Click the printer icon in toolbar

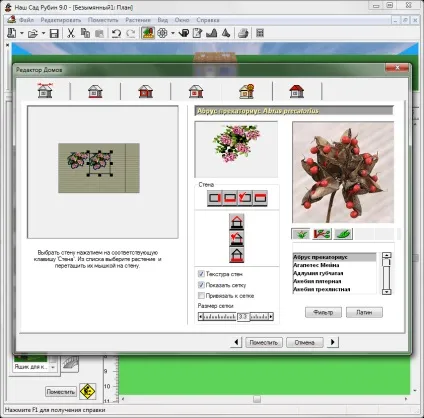click(x=243, y=33)
